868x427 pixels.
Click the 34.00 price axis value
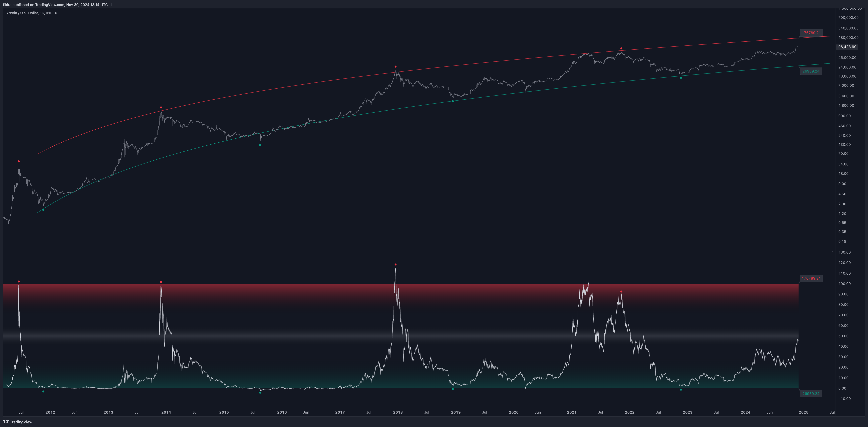(843, 164)
